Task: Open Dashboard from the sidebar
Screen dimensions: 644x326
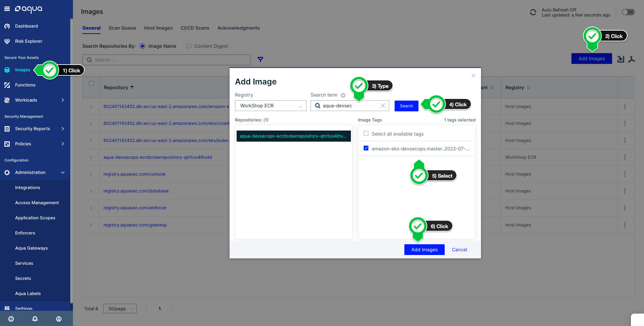Action: pos(26,26)
